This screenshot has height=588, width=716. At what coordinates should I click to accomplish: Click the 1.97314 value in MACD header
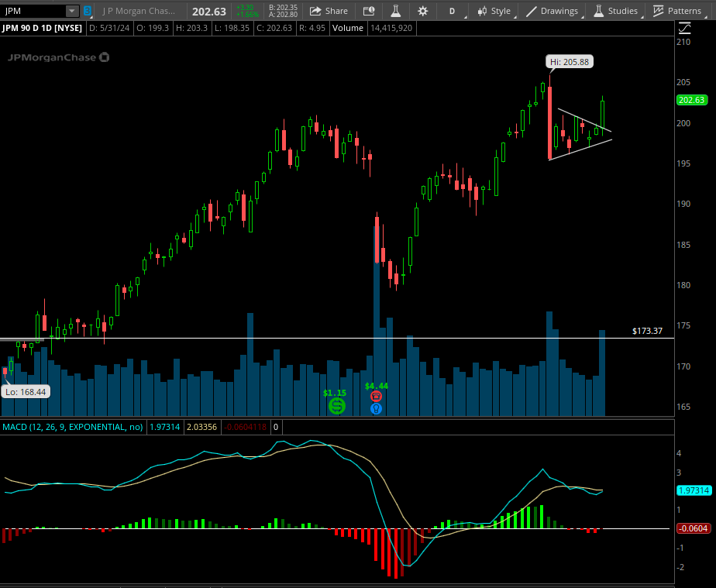165,428
